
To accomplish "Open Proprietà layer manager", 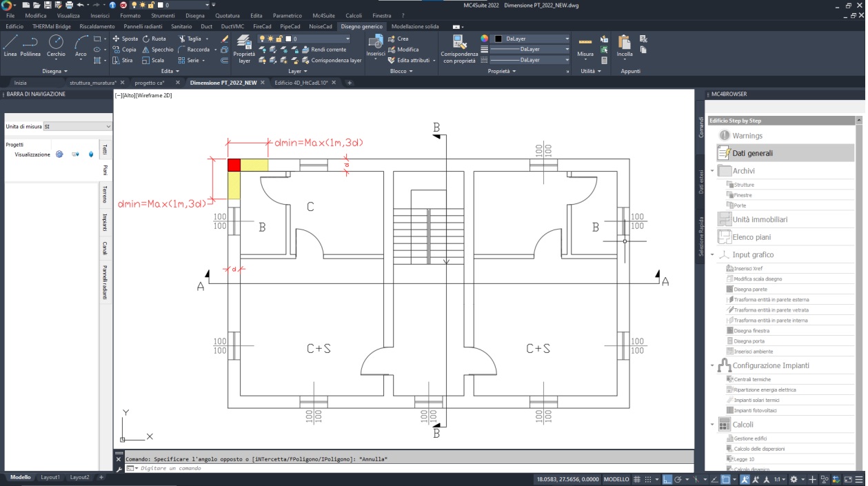I will click(x=244, y=48).
